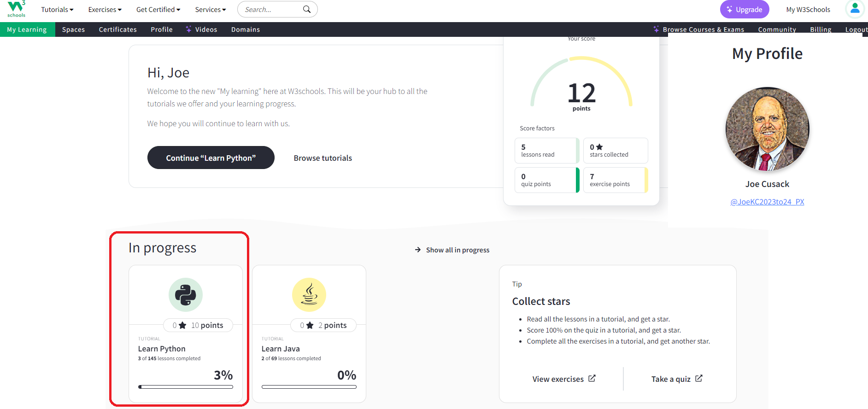Click the external link icon beside Take a quiz

click(x=699, y=378)
